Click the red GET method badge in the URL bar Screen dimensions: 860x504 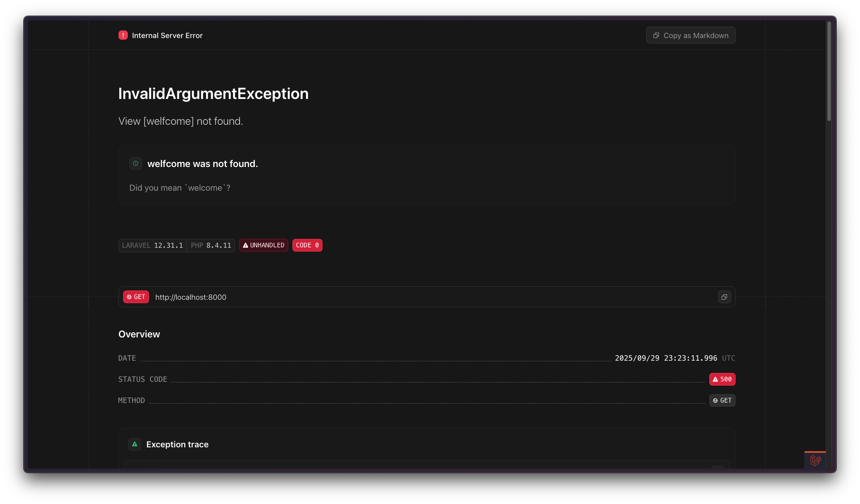point(136,297)
